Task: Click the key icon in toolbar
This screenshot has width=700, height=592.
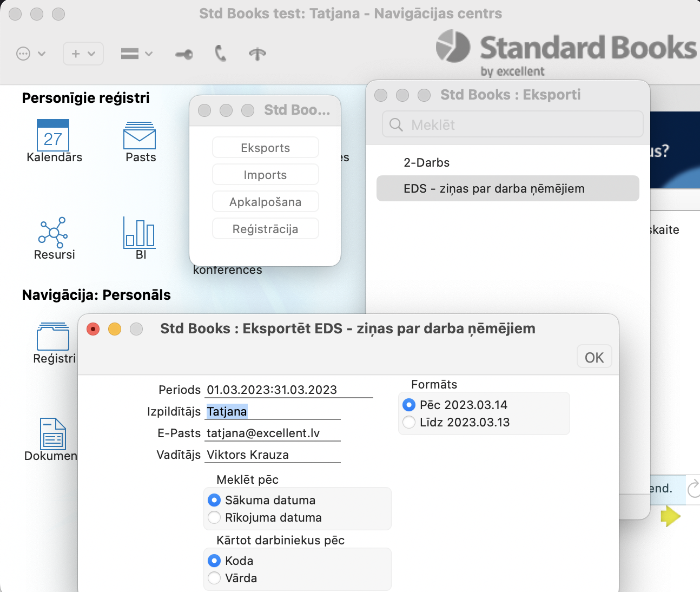Action: [184, 54]
